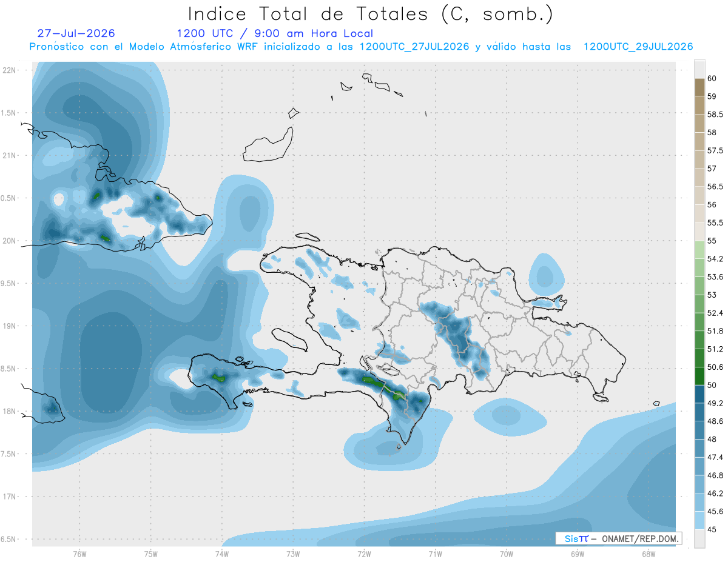Click the '70W' longitude axis label
The width and height of the screenshot is (728, 562).
tap(507, 554)
